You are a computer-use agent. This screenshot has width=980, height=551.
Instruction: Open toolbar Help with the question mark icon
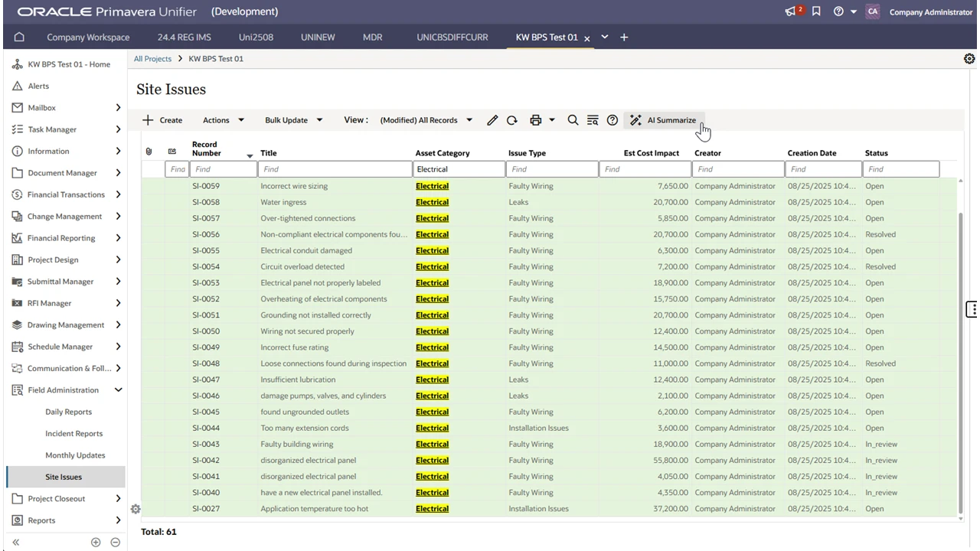pos(612,120)
